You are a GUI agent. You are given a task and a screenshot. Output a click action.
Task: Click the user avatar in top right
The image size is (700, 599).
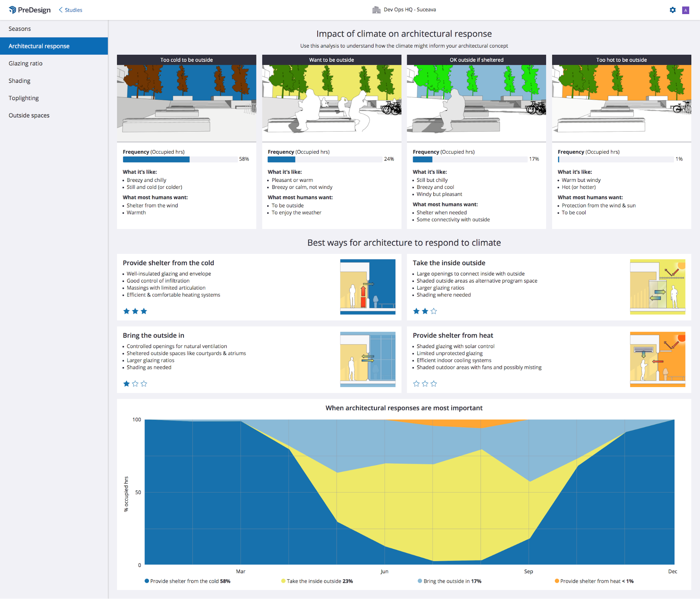[x=685, y=10]
